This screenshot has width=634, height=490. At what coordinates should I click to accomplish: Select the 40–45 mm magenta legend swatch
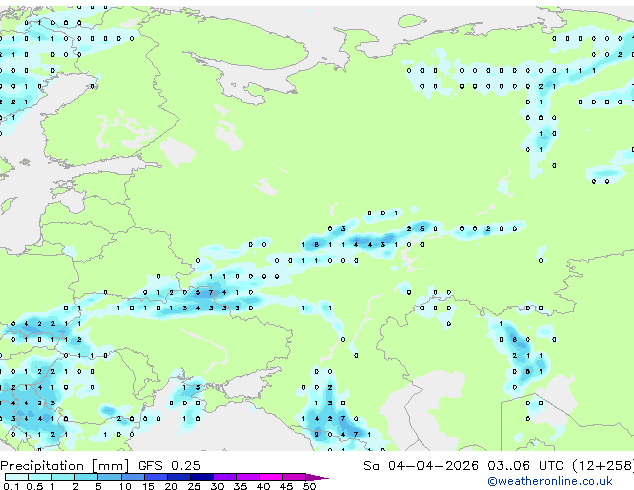pyautogui.click(x=271, y=477)
